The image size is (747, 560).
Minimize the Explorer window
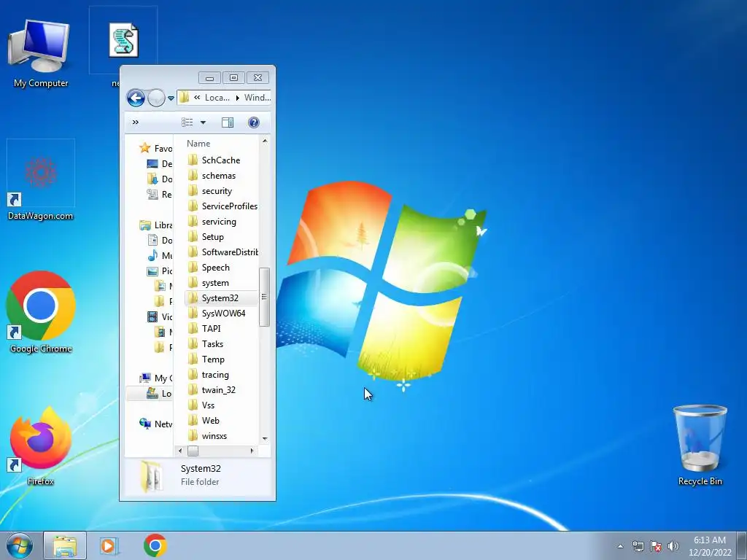209,77
